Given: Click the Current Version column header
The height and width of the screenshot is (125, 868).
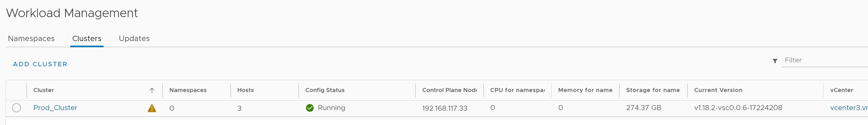Looking at the screenshot, I should [x=718, y=90].
